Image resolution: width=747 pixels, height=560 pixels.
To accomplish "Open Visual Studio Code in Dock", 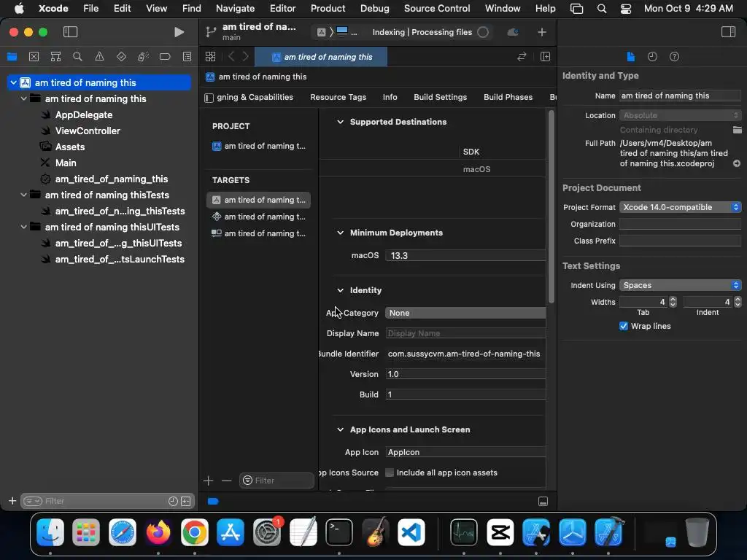I will pos(411,532).
